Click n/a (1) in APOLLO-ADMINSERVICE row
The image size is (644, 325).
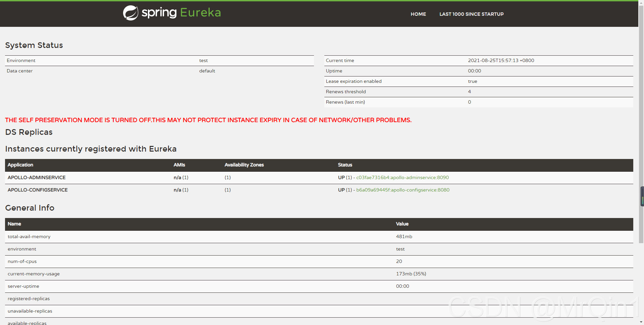tap(181, 177)
